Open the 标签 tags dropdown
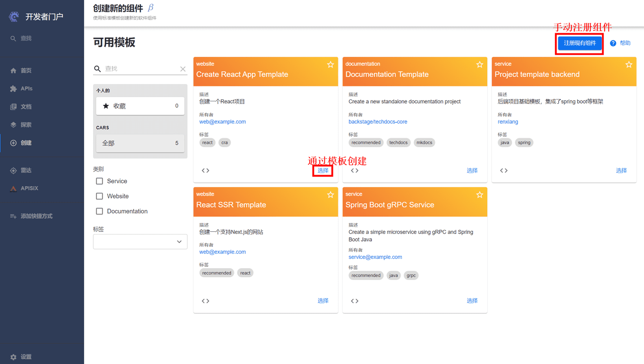This screenshot has width=644, height=364. (140, 242)
